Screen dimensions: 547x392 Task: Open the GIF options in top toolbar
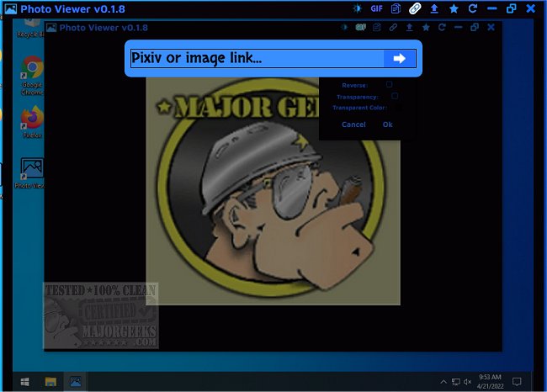point(376,8)
